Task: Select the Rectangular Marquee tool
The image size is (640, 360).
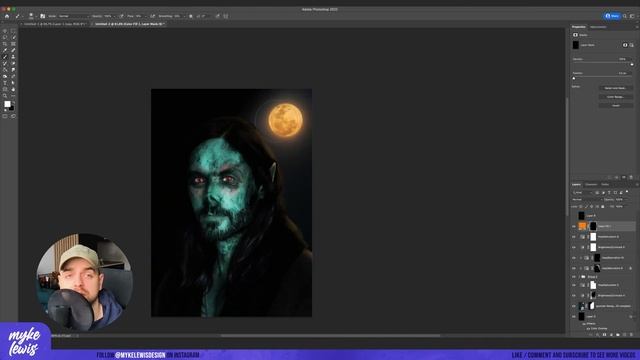Action: (13, 31)
